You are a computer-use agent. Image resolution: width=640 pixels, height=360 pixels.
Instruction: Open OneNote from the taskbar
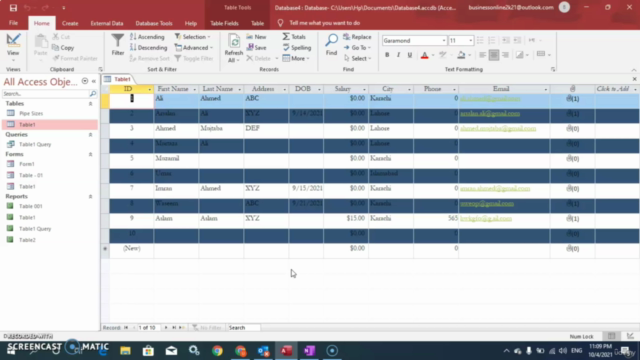(309, 351)
